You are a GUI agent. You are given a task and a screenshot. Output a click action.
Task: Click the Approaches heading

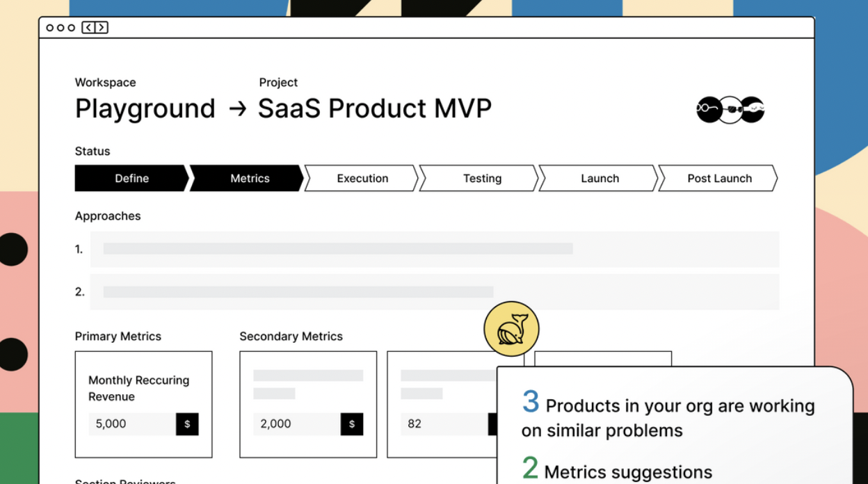pos(108,216)
